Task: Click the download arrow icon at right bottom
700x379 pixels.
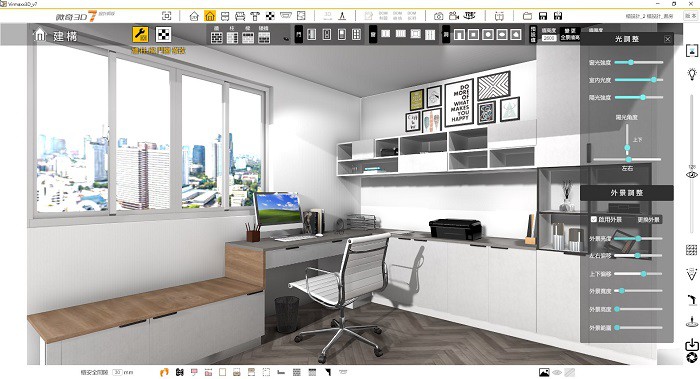Action: tap(692, 344)
